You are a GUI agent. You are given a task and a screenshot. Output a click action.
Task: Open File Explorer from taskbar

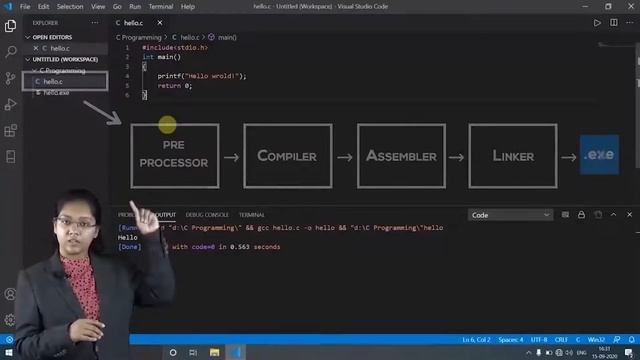point(214,352)
